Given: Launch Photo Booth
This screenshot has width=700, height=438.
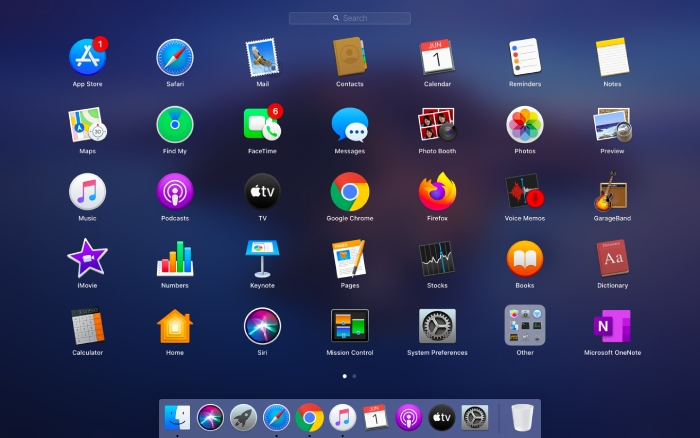Looking at the screenshot, I should pos(437,125).
